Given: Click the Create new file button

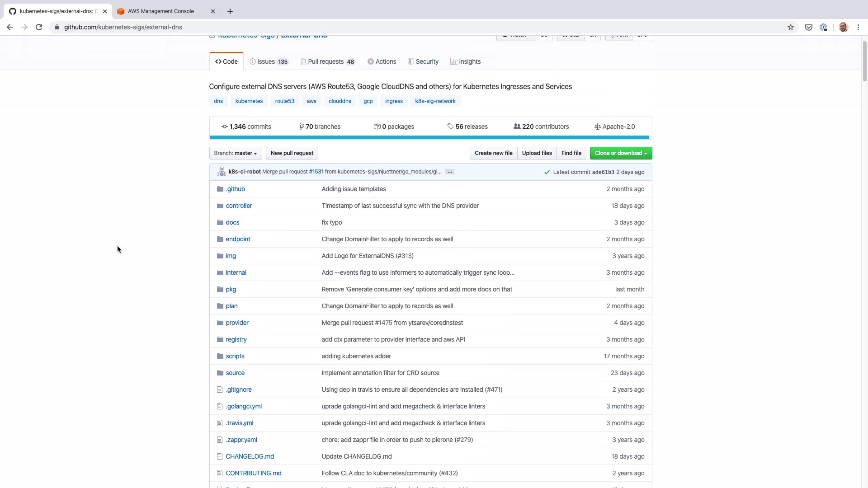Looking at the screenshot, I should click(493, 153).
